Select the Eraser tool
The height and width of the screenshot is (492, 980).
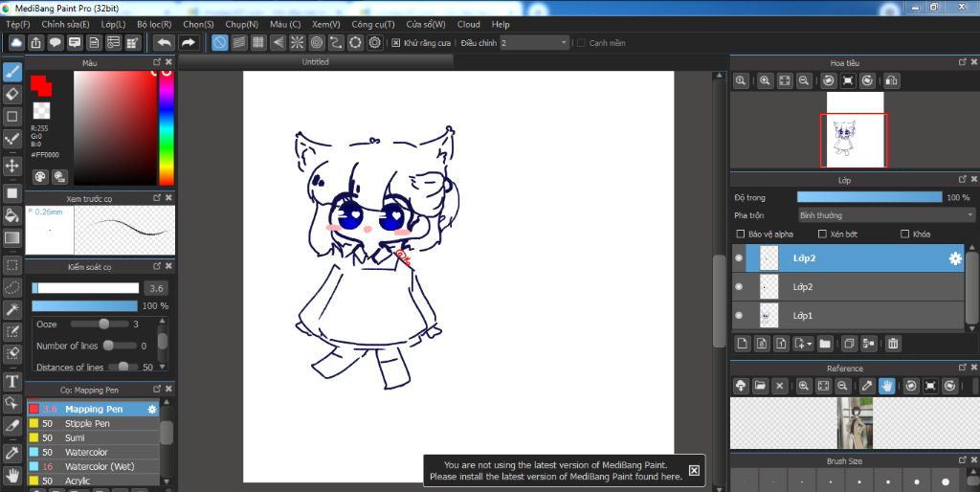(x=11, y=95)
